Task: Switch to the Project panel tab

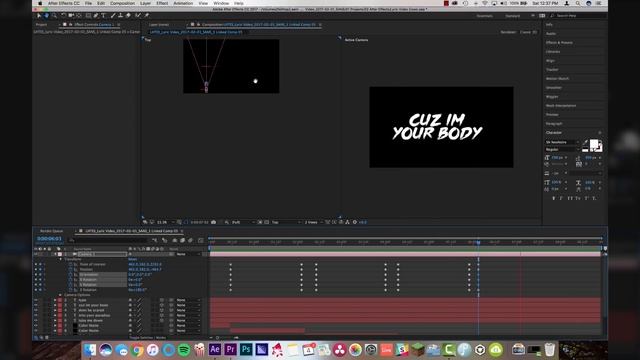Action: coord(41,24)
